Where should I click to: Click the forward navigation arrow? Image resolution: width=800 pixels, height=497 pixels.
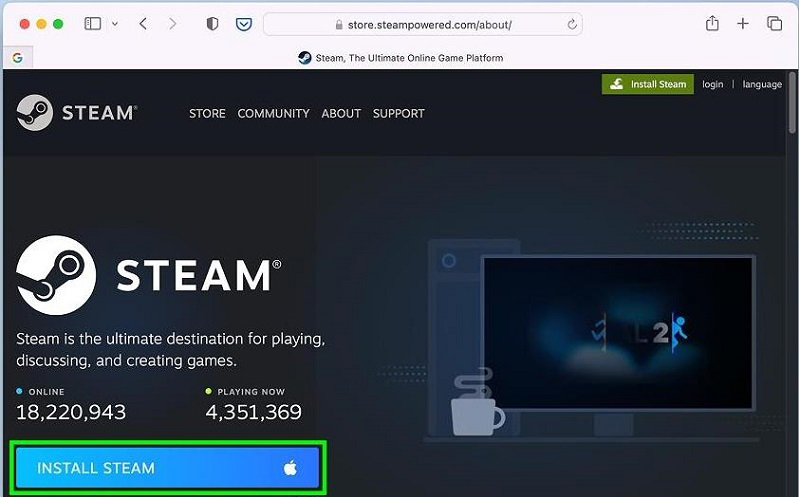[173, 24]
